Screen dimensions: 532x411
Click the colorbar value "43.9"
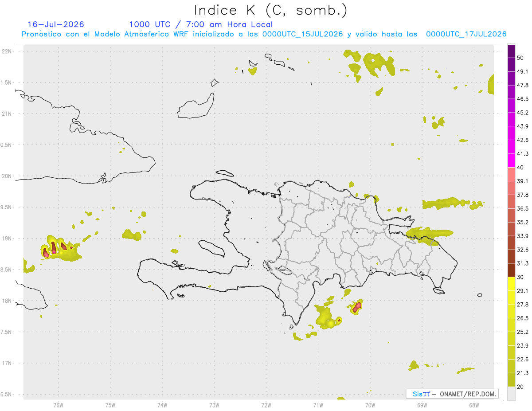pyautogui.click(x=523, y=126)
